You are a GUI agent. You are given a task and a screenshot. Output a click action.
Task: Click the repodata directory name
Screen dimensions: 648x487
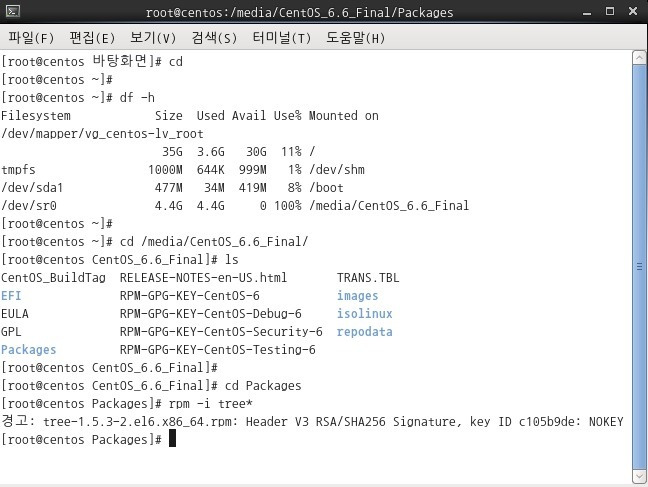pyautogui.click(x=364, y=332)
